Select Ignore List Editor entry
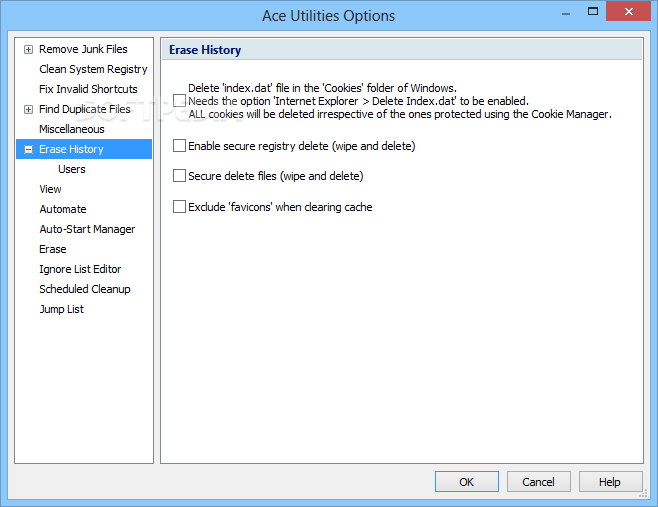 [80, 269]
